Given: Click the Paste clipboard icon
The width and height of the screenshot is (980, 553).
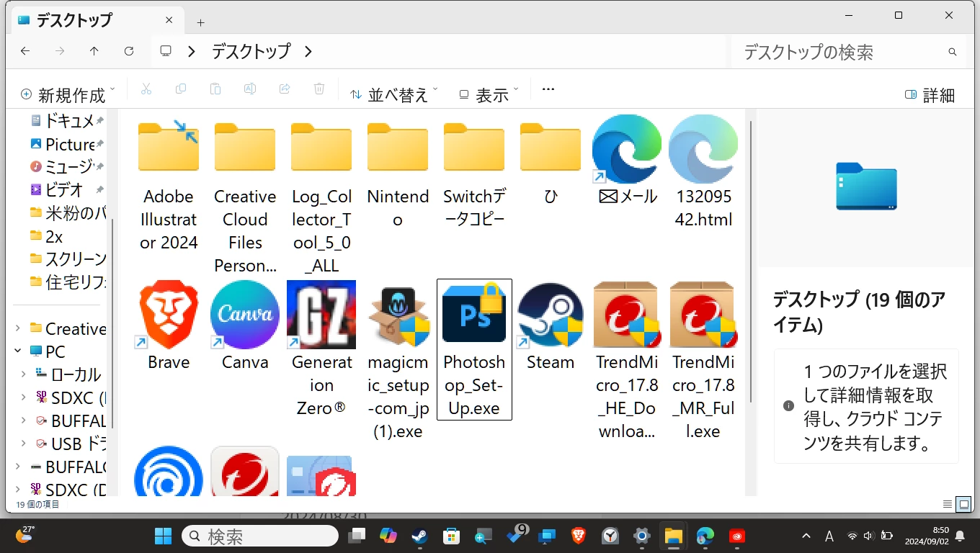Looking at the screenshot, I should [215, 89].
